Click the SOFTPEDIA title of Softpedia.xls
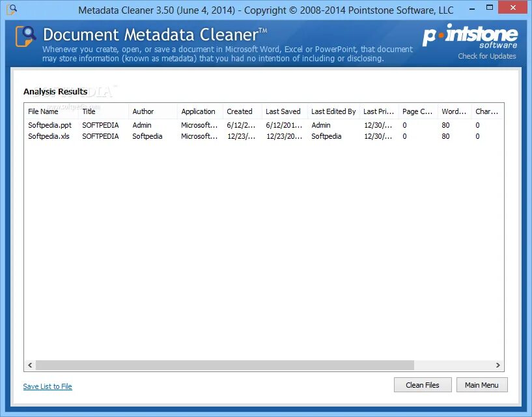This screenshot has height=417, width=532. pos(100,136)
